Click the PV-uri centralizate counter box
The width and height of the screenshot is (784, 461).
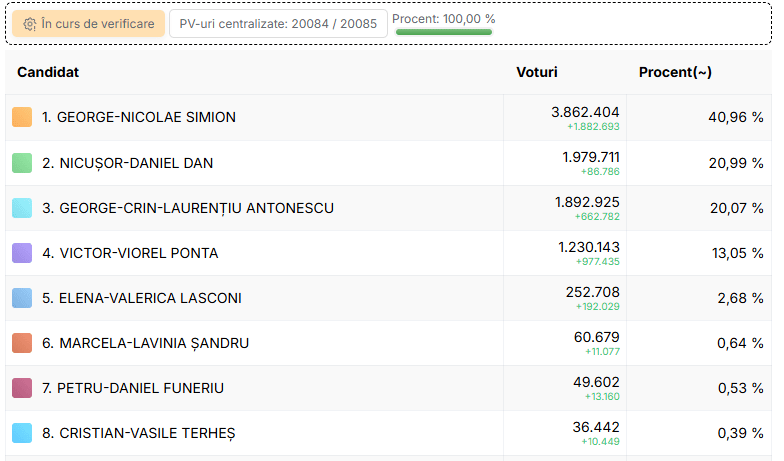(x=278, y=24)
